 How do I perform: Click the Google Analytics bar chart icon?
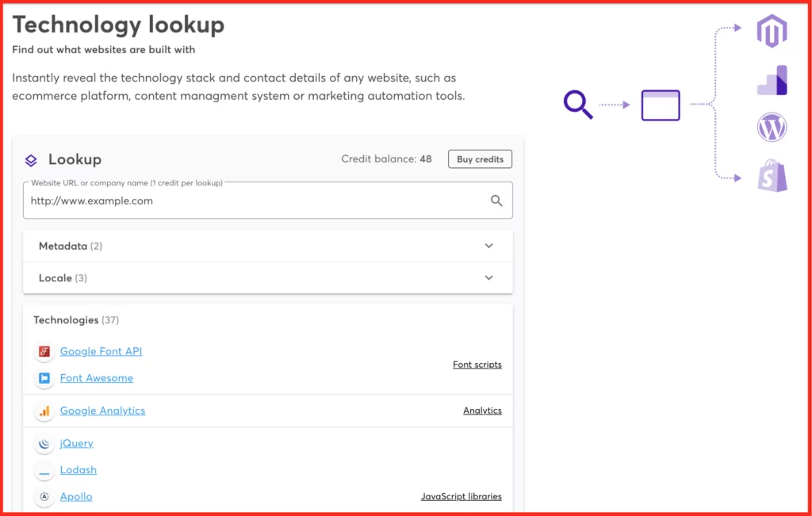[44, 411]
